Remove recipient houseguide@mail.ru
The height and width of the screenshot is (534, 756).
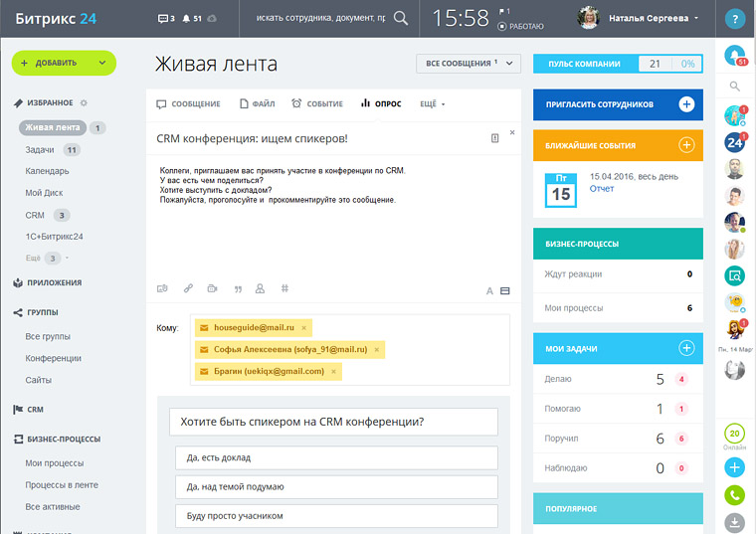(303, 328)
